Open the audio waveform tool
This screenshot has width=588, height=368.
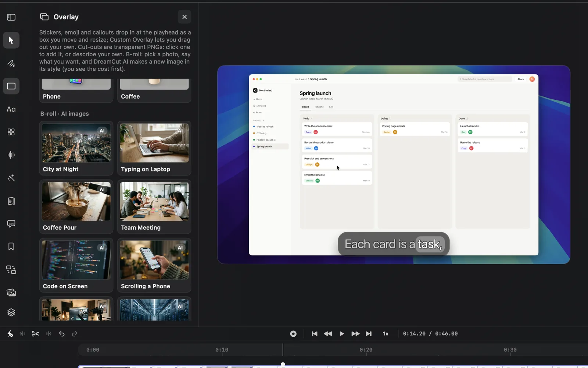(x=11, y=155)
